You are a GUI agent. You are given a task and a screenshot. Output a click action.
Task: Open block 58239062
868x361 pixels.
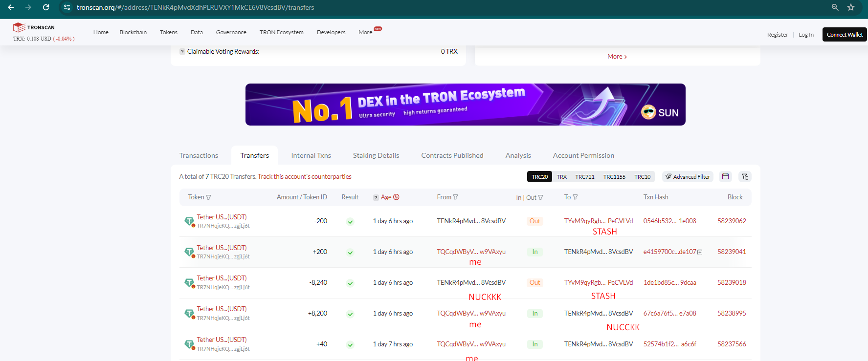732,221
